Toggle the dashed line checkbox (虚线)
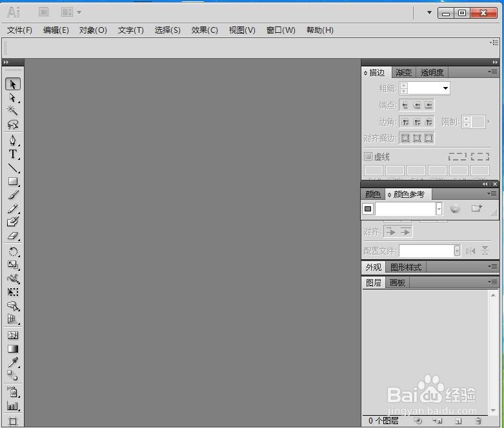This screenshot has height=428, width=504. click(x=368, y=157)
